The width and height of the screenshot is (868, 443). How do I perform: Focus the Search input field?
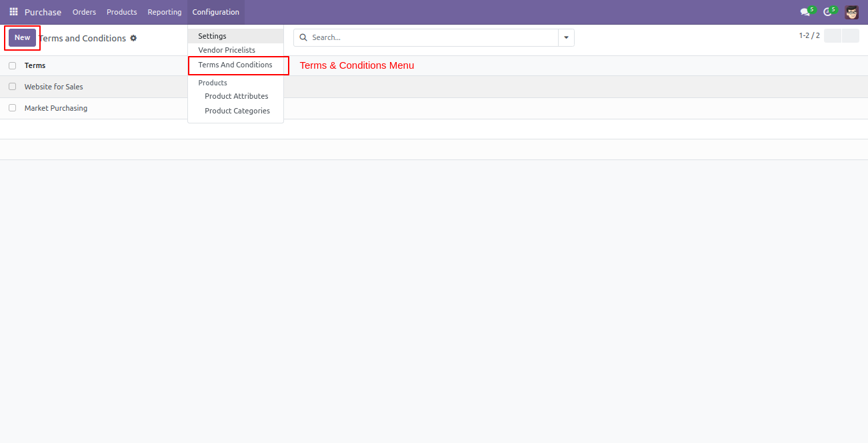coord(433,37)
